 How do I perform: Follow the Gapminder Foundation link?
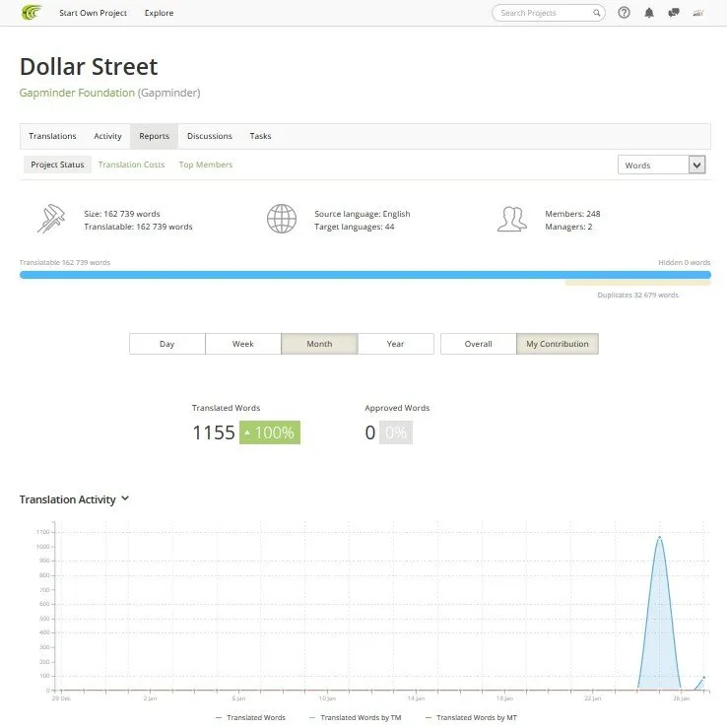pos(77,93)
